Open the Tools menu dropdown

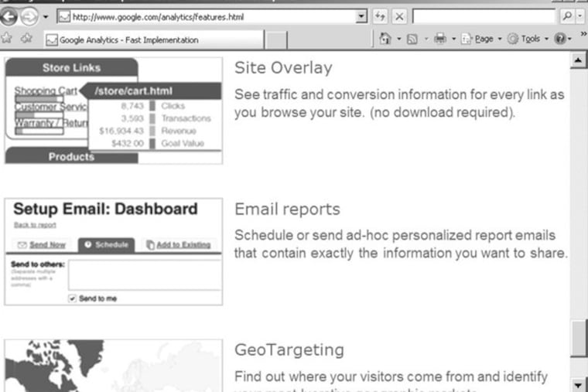pos(530,39)
